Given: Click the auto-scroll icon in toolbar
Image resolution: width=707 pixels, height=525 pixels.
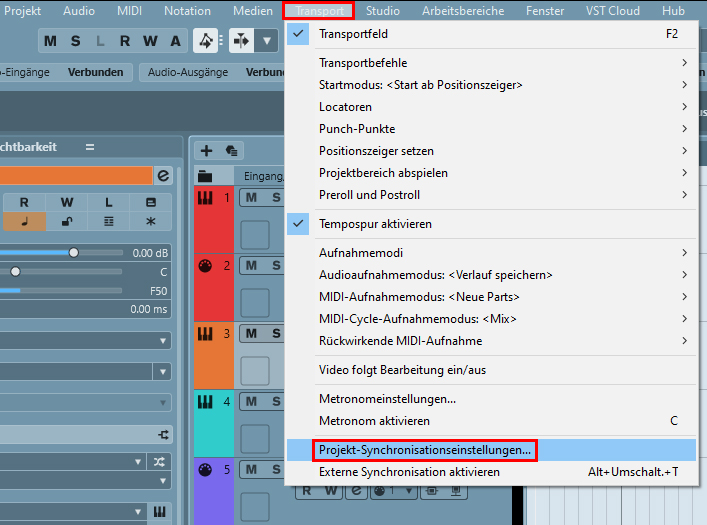Looking at the screenshot, I should tap(242, 41).
